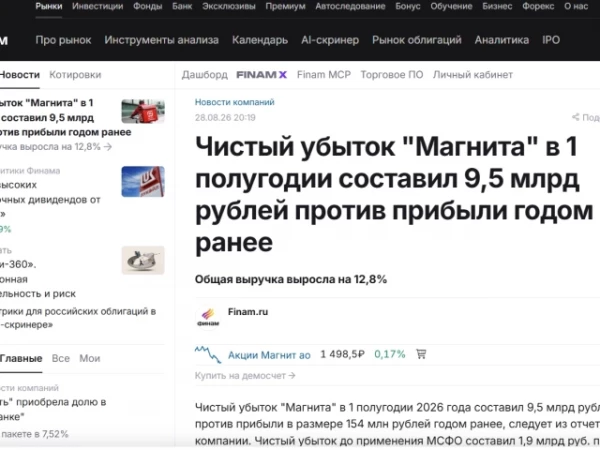
Task: Open the Magnit delivery courier thumbnail
Action: click(x=143, y=111)
